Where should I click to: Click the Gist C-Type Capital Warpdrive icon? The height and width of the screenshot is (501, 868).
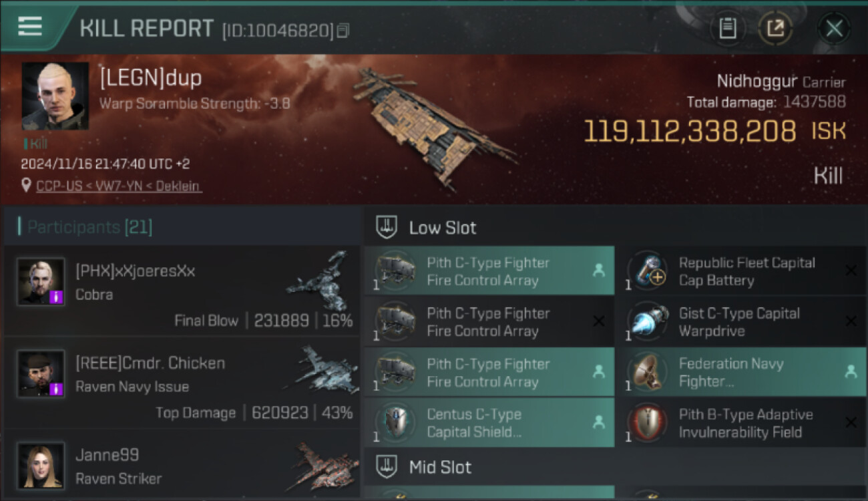pyautogui.click(x=647, y=322)
